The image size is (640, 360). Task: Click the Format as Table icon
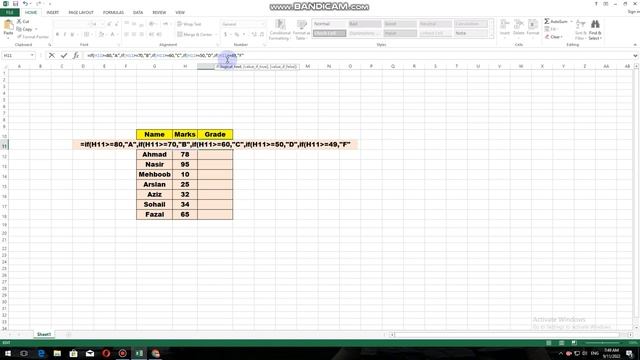point(302,25)
